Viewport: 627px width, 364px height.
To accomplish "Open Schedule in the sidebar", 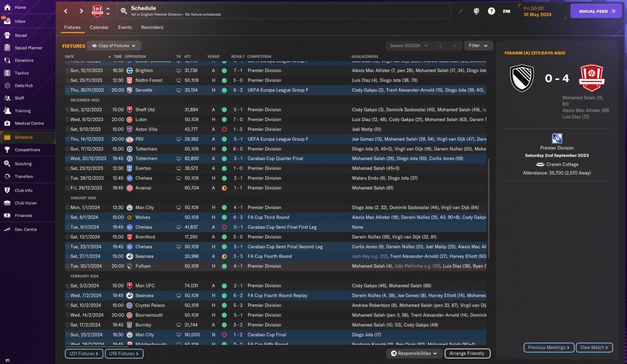I will click(27, 137).
